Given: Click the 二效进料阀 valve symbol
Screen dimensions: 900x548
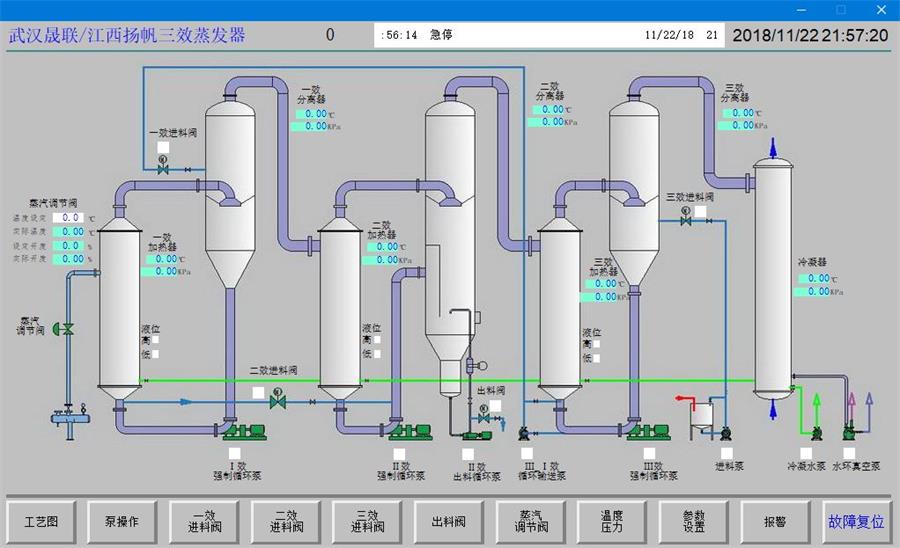Looking at the screenshot, I should 278,401.
